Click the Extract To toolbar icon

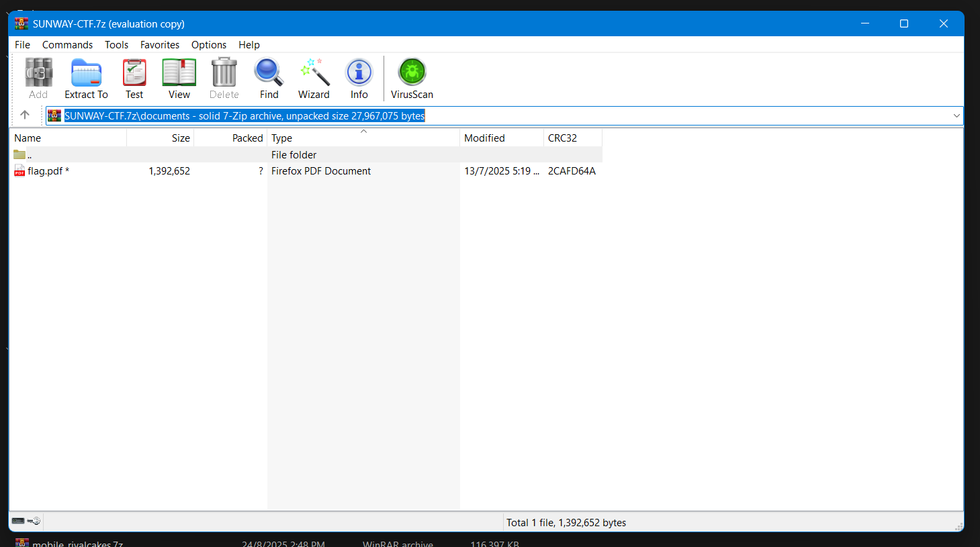coord(86,72)
